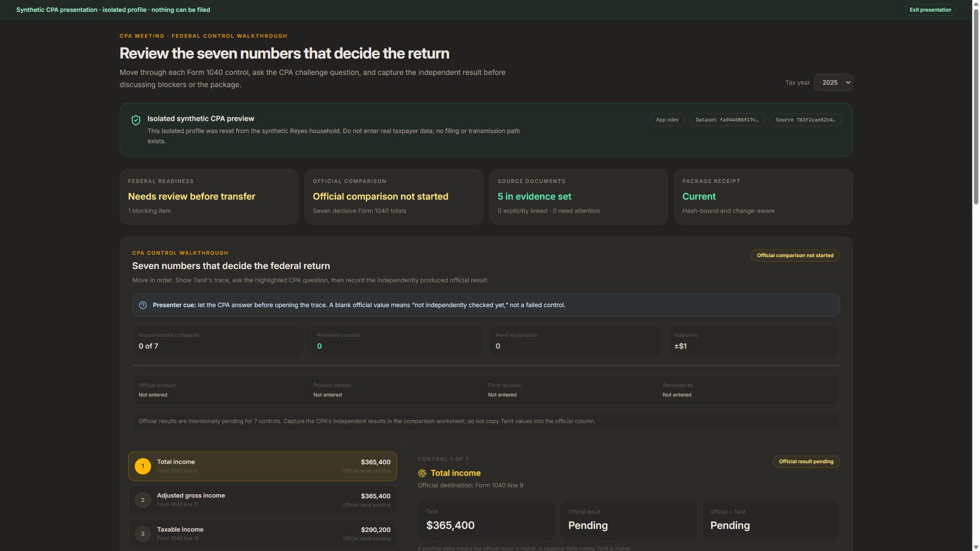Click the Independently compared 0 of 7 tile

(x=218, y=341)
